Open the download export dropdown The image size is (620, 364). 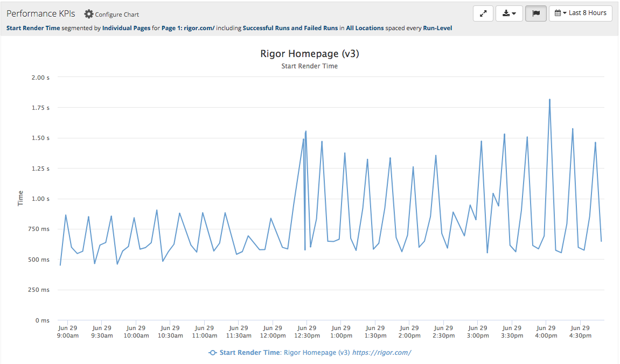(x=509, y=13)
